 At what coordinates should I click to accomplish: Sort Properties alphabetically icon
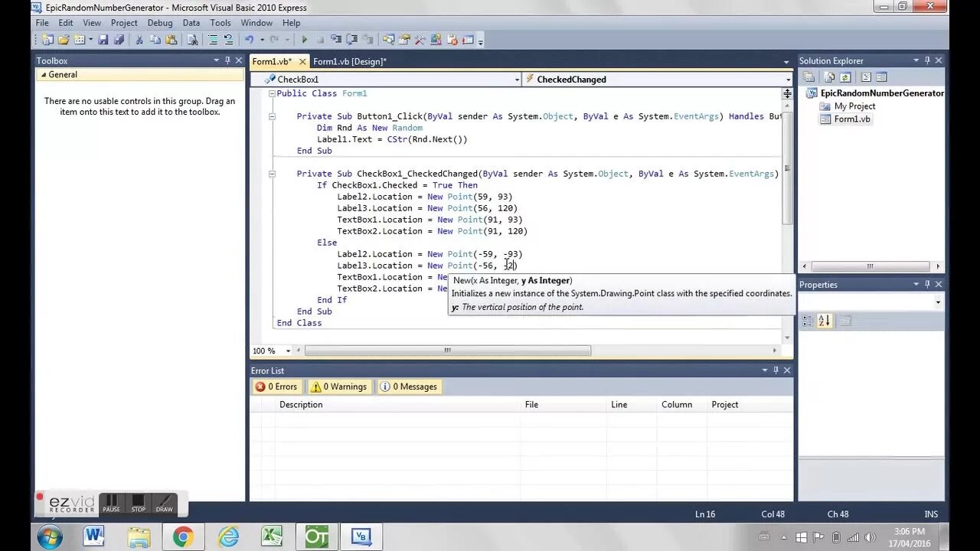[824, 321]
